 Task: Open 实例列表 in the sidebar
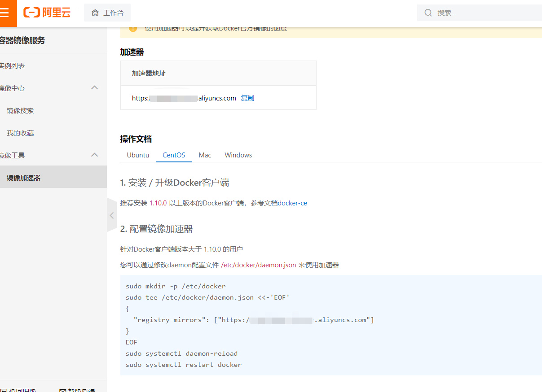coord(12,65)
